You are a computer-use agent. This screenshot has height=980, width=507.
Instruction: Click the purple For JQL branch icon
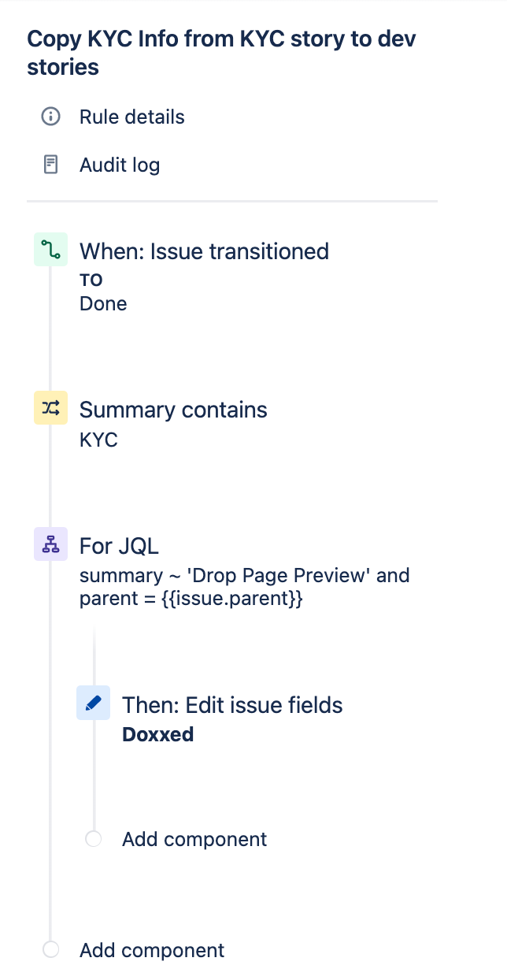(x=50, y=544)
